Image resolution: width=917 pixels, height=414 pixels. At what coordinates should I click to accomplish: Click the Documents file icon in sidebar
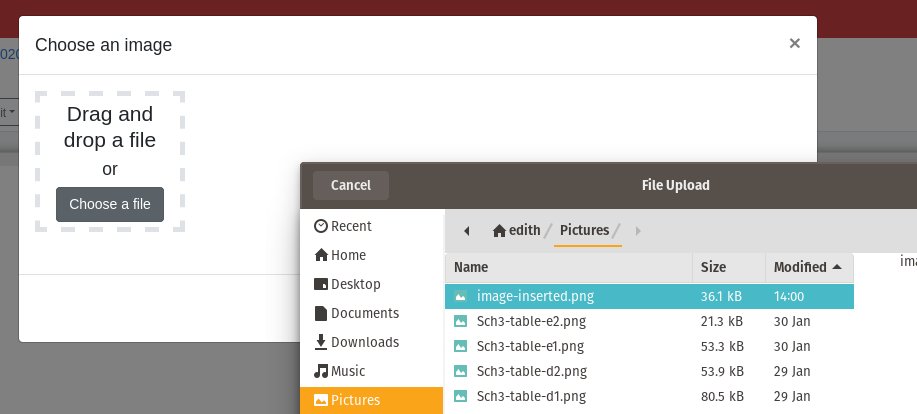tap(321, 313)
